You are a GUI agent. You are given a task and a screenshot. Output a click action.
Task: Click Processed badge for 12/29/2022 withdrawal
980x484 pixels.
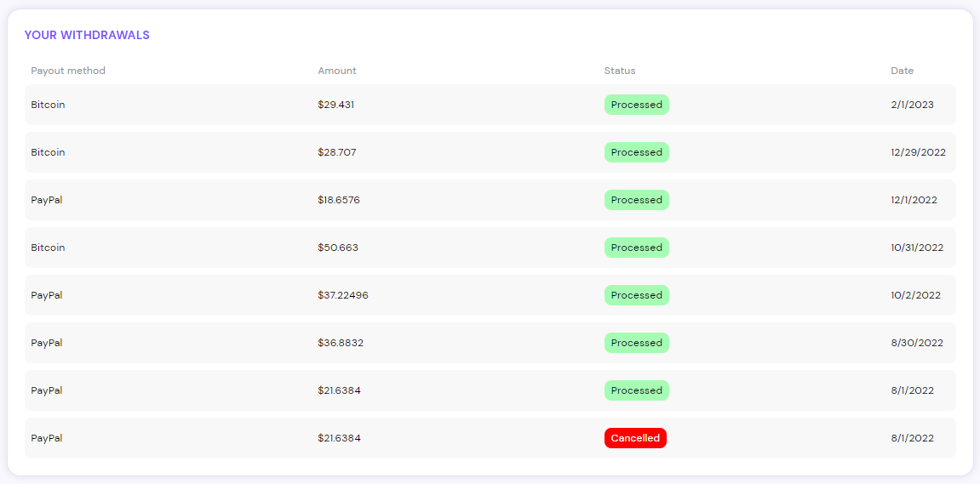[636, 152]
